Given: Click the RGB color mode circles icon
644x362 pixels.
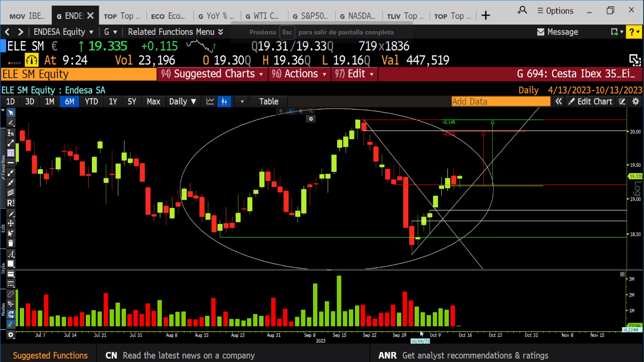Looking at the screenshot, I should tap(10, 324).
